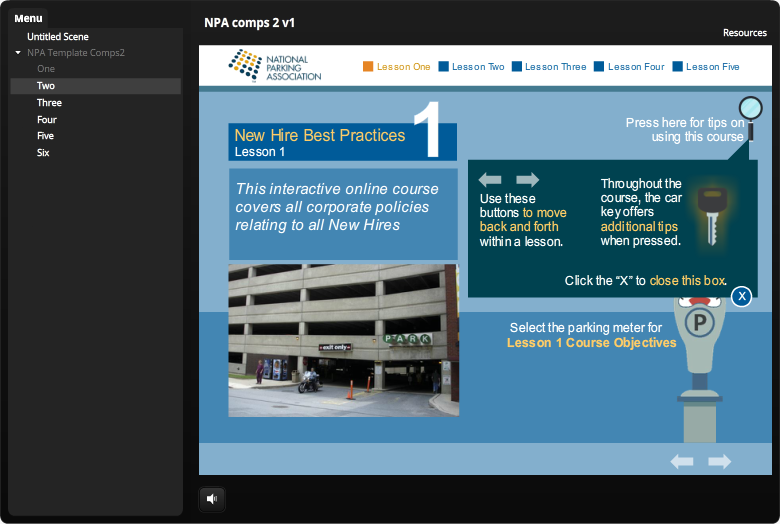The image size is (780, 524).
Task: Mute audio with the speaker button
Action: point(212,498)
